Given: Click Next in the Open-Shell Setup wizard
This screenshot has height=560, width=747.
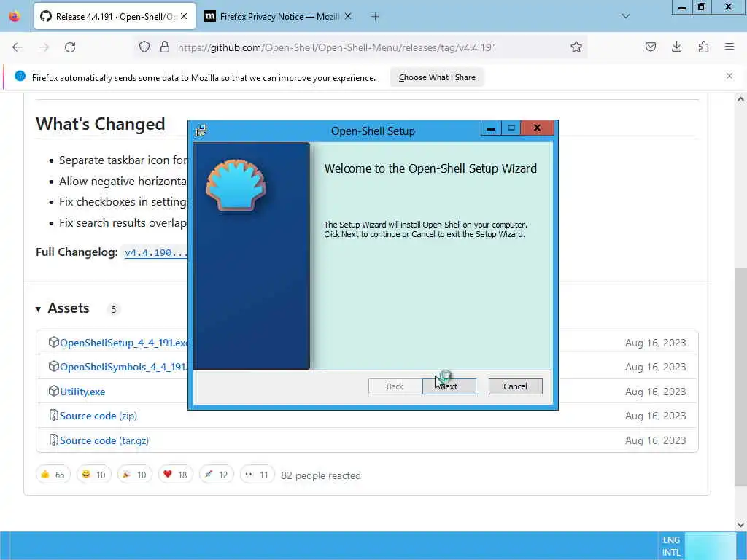Looking at the screenshot, I should 449,386.
